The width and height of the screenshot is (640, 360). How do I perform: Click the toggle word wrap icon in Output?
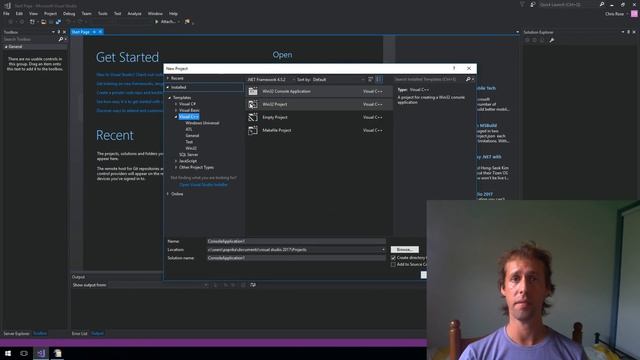coord(253,285)
